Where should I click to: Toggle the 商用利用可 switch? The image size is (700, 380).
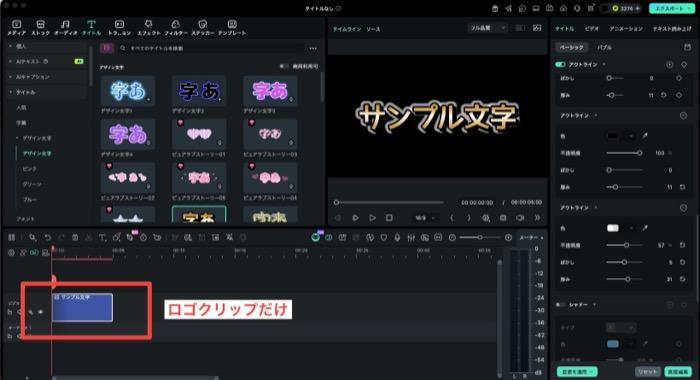(x=283, y=66)
